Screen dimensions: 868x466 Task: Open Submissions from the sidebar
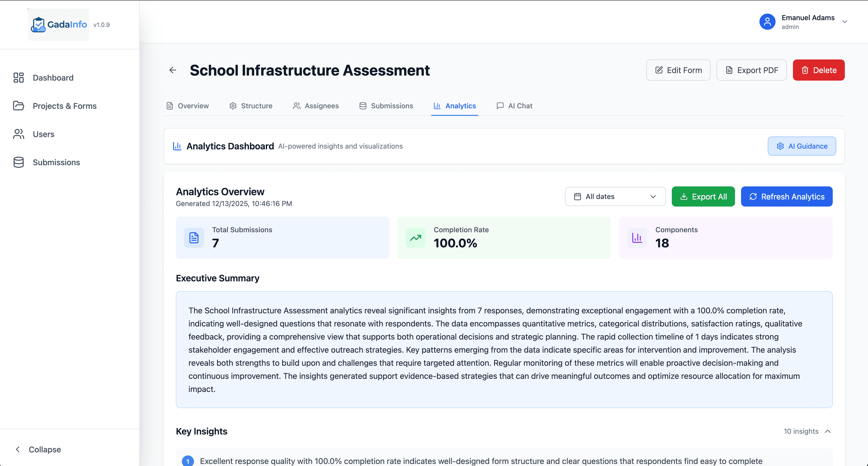pos(56,162)
